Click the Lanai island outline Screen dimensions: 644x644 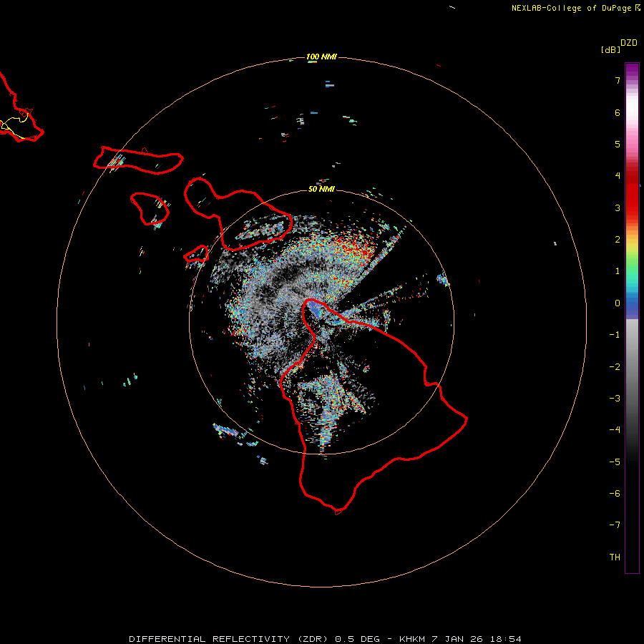[x=150, y=209]
